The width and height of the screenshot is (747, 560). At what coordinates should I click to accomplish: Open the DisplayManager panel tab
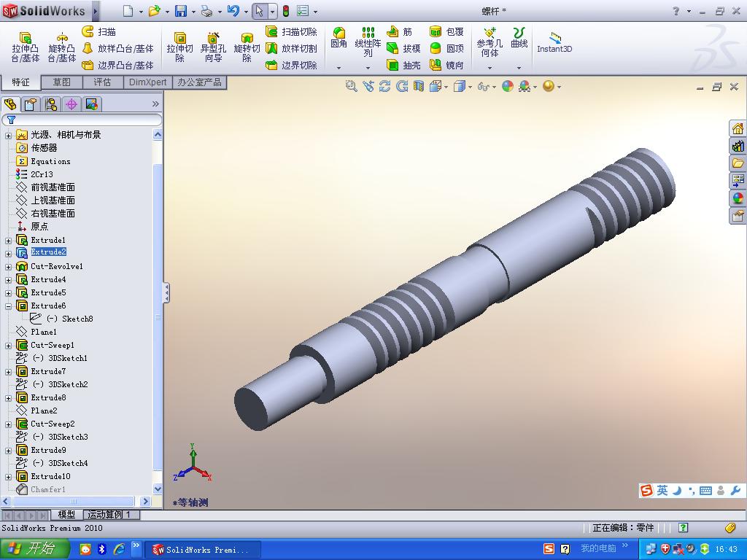click(x=92, y=104)
